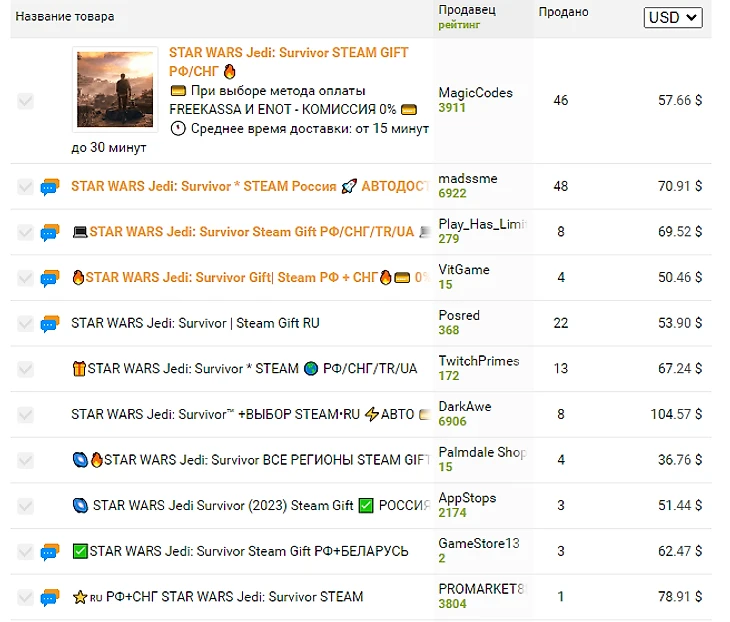Open chat icon for GameStore13 listing
Image resolution: width=730 pixels, height=622 pixels.
tap(50, 552)
